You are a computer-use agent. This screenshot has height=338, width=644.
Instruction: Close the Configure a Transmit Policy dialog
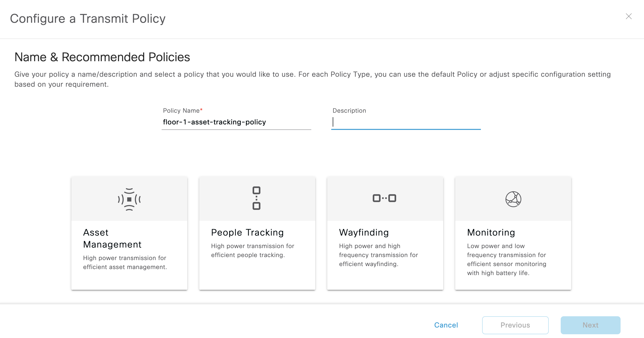coord(629,16)
